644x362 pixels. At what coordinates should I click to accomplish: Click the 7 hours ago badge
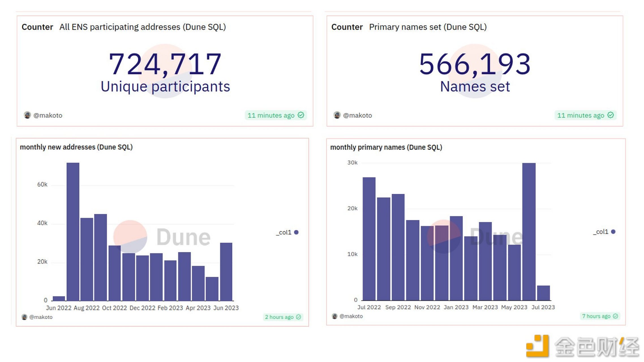point(600,316)
